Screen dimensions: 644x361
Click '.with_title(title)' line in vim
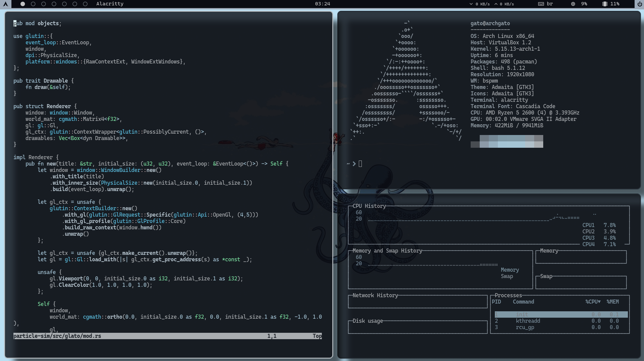pyautogui.click(x=77, y=176)
